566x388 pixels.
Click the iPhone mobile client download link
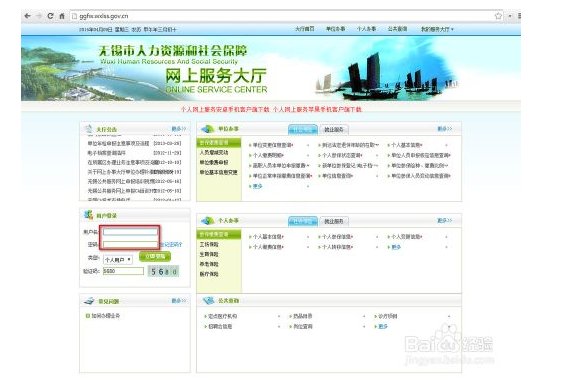pyautogui.click(x=317, y=109)
